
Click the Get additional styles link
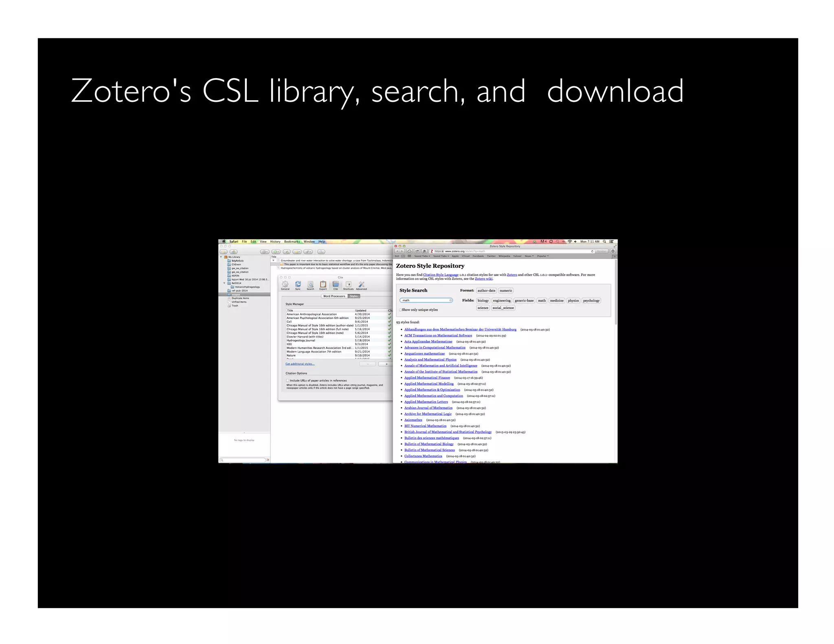300,364
